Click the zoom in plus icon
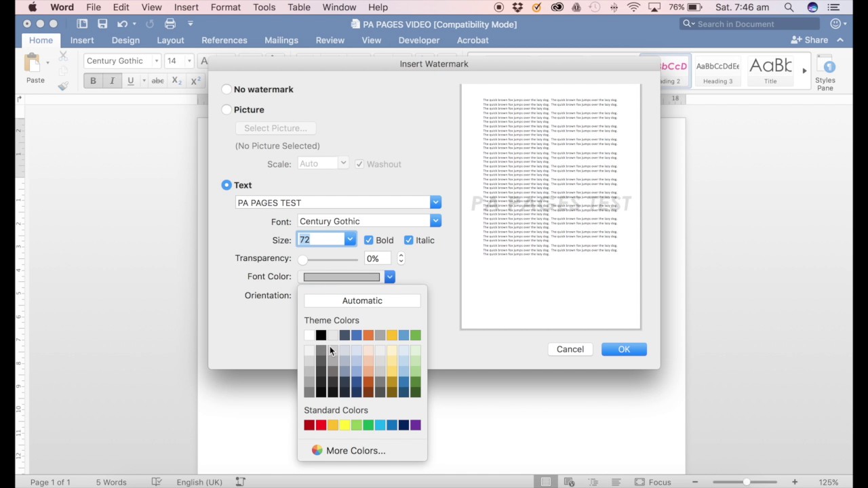 click(x=794, y=482)
